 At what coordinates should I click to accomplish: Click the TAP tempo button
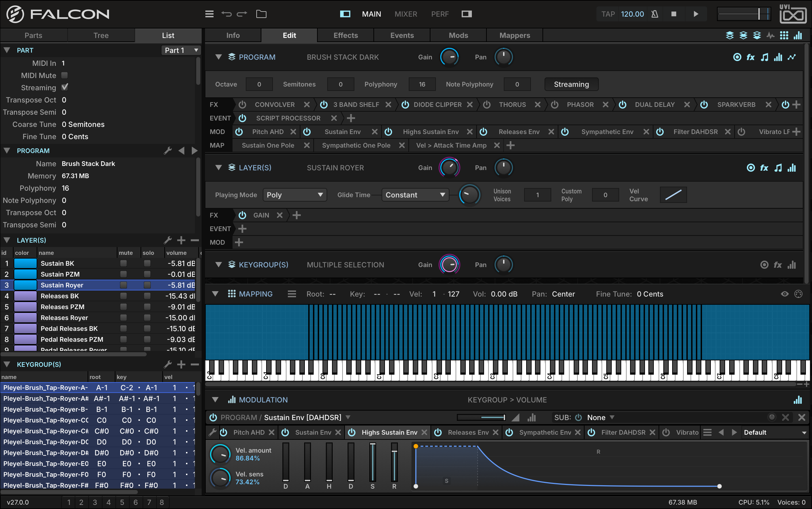[608, 14]
